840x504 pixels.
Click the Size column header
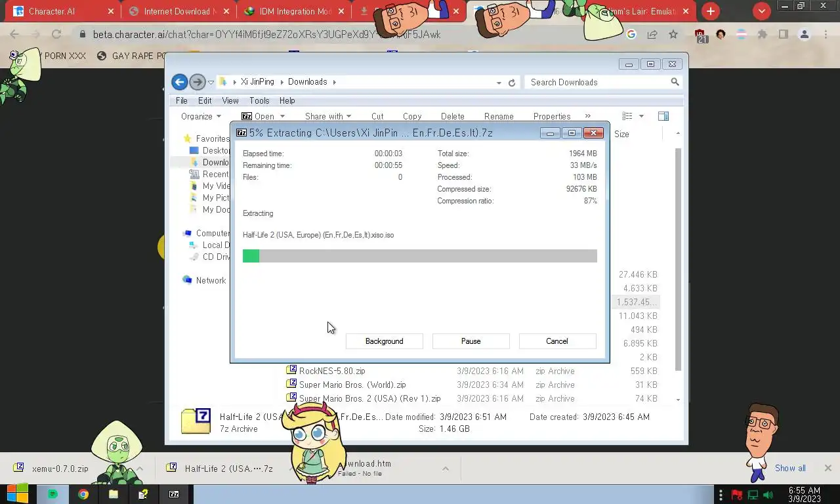click(x=621, y=134)
